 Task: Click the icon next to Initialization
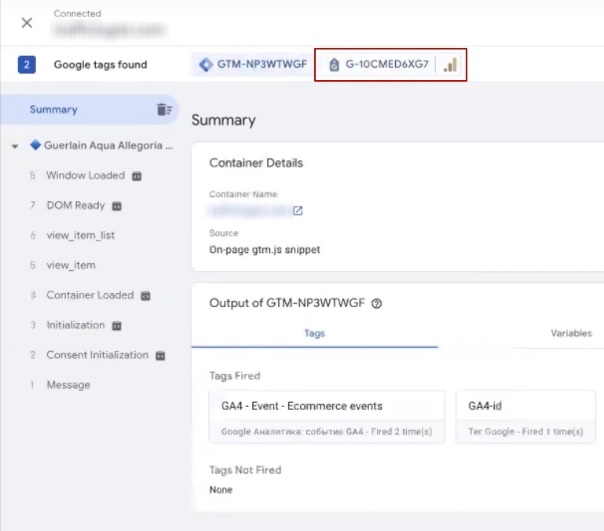(x=116, y=326)
